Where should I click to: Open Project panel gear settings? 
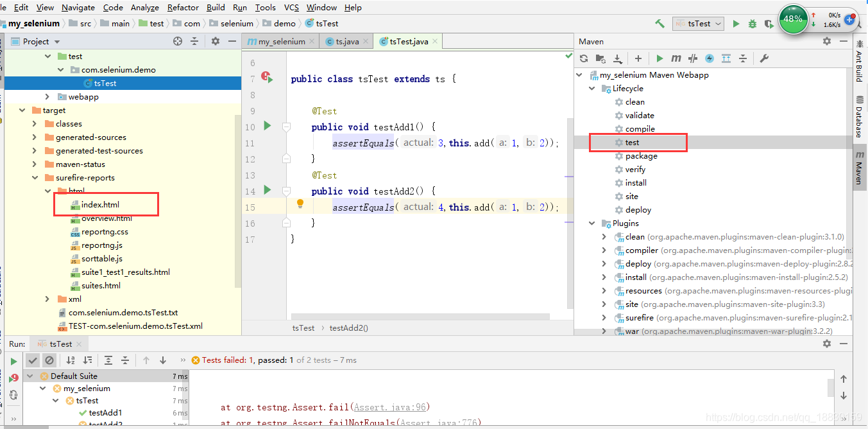coord(216,41)
